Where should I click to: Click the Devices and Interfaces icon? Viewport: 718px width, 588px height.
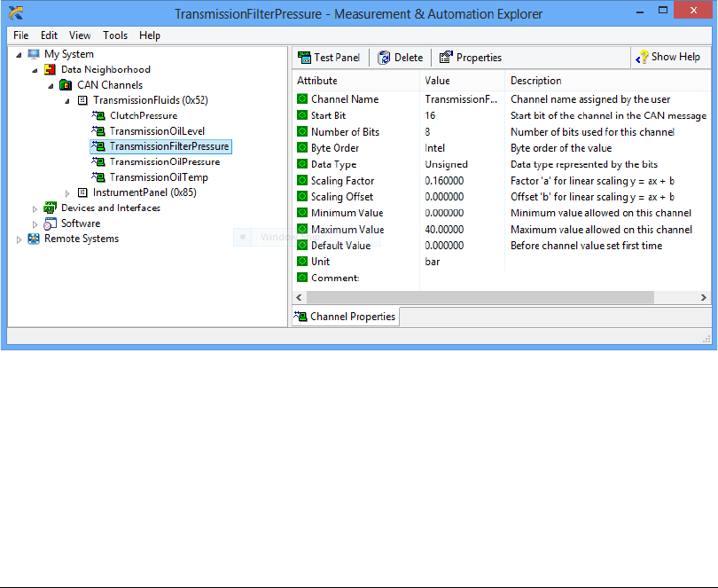pos(50,208)
